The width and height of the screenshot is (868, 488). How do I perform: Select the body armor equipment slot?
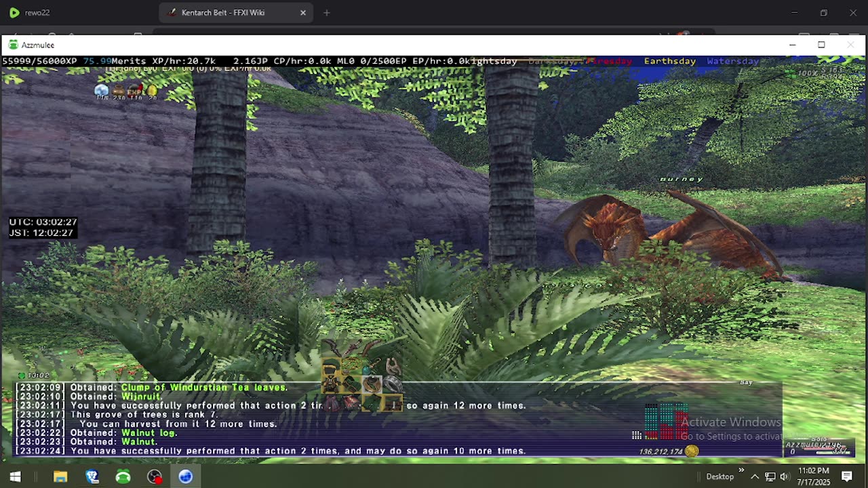point(331,384)
